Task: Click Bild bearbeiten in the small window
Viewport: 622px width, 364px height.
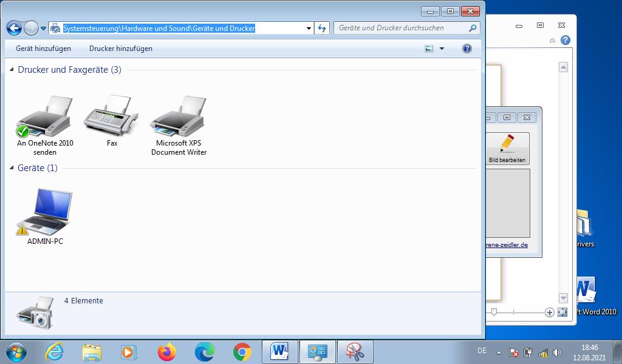Action: 507,149
